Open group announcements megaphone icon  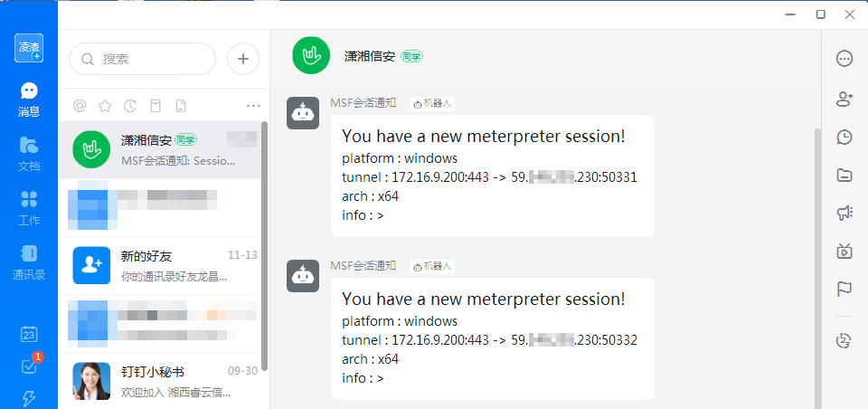click(x=844, y=213)
